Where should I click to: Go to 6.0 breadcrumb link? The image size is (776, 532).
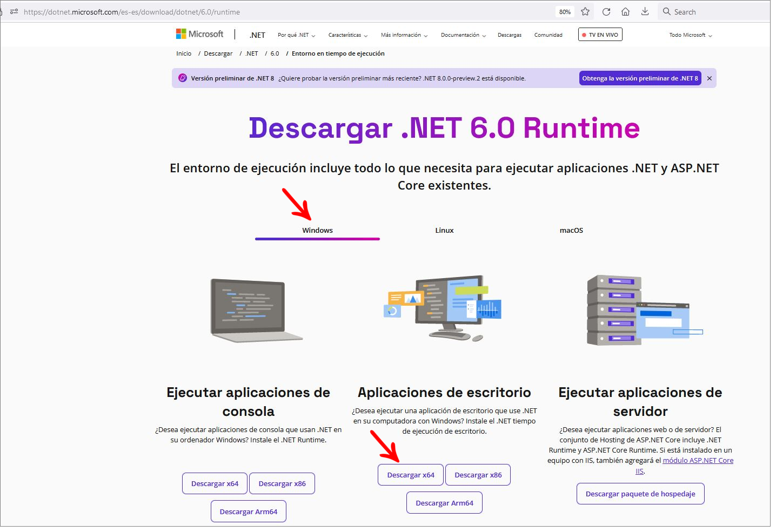pos(275,53)
